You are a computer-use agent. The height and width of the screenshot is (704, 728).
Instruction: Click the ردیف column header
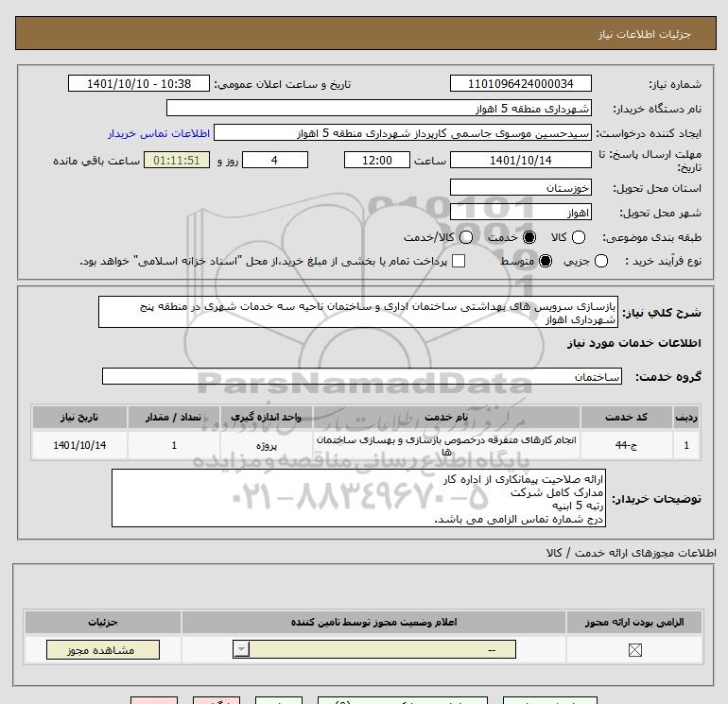coord(686,417)
